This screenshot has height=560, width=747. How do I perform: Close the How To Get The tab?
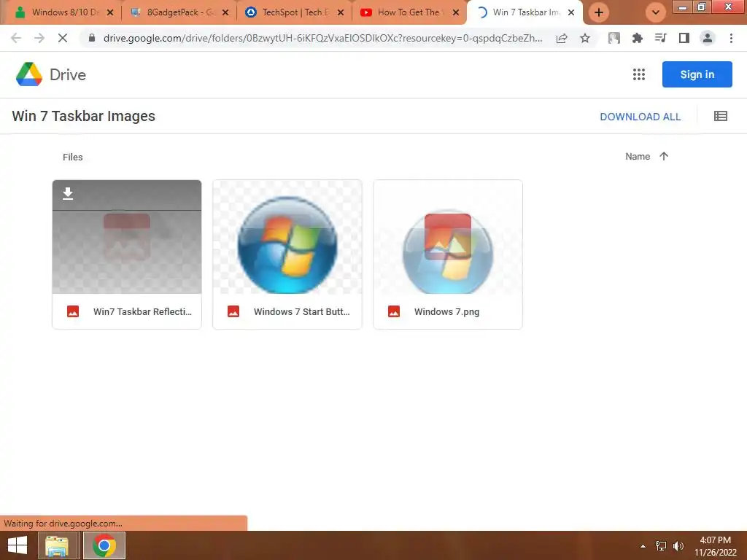pyautogui.click(x=456, y=12)
